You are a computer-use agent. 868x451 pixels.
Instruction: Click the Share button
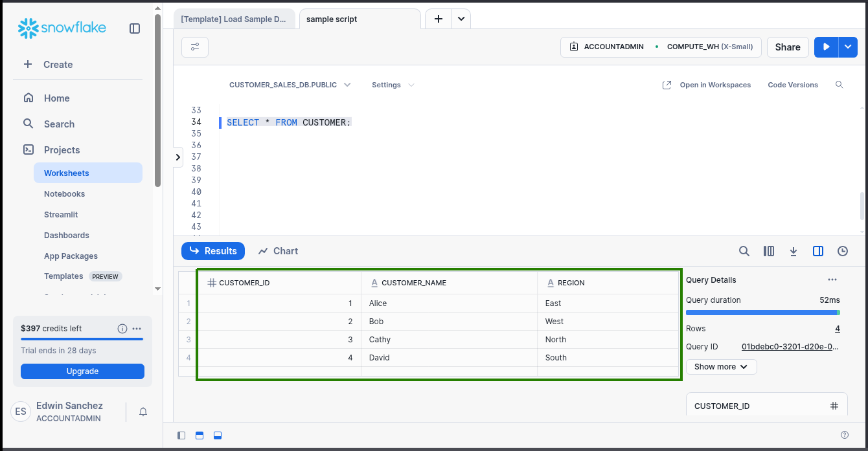click(788, 47)
